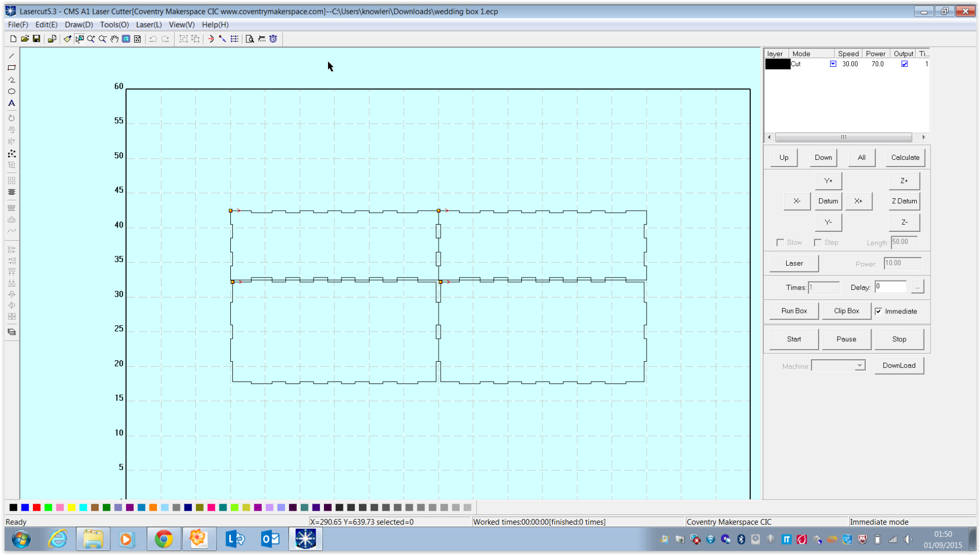
Task: Open the Mode dropdown on the Cut layer
Action: click(x=833, y=64)
